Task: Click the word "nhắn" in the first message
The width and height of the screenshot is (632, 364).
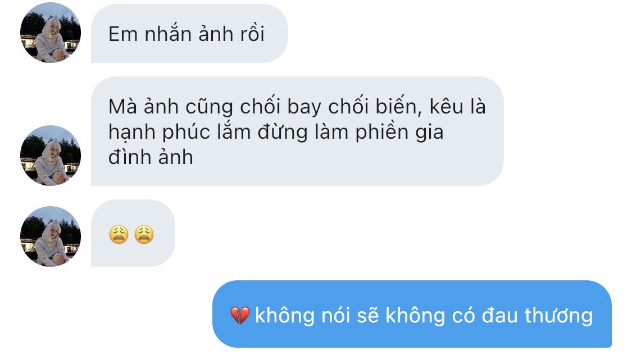Action: 168,34
